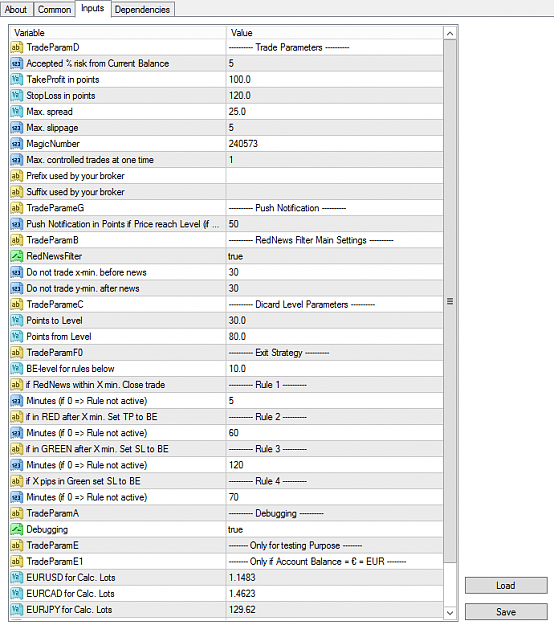Click the integer icon beside Accepted % risk

coord(16,63)
